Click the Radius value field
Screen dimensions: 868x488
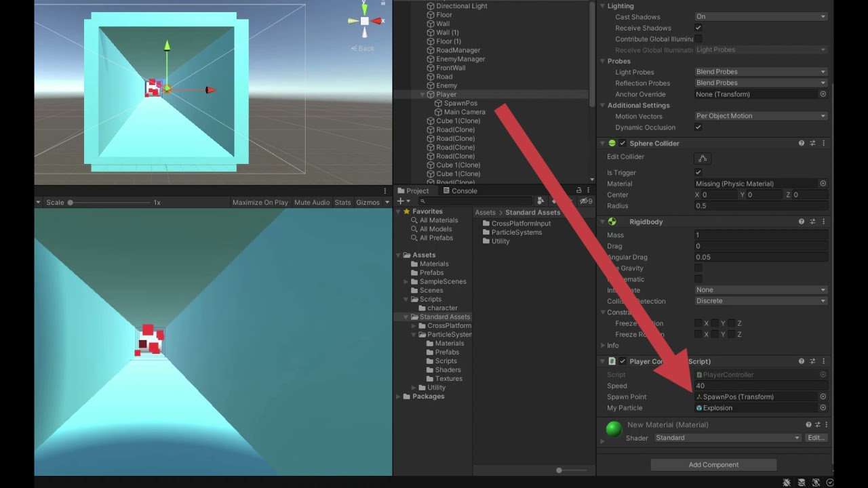coord(761,206)
